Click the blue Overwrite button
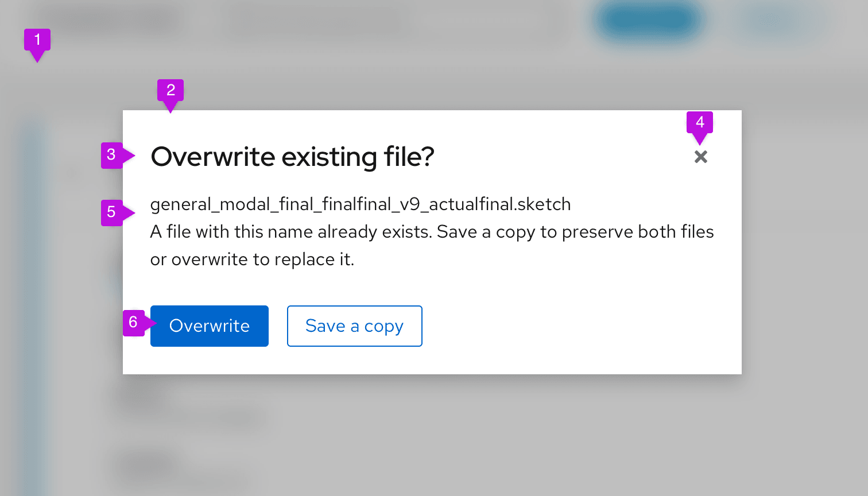Viewport: 868px width, 496px height. tap(209, 326)
